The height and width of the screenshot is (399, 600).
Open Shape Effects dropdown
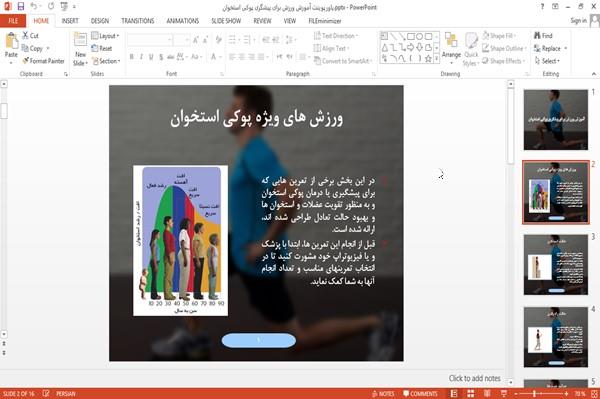tap(504, 61)
